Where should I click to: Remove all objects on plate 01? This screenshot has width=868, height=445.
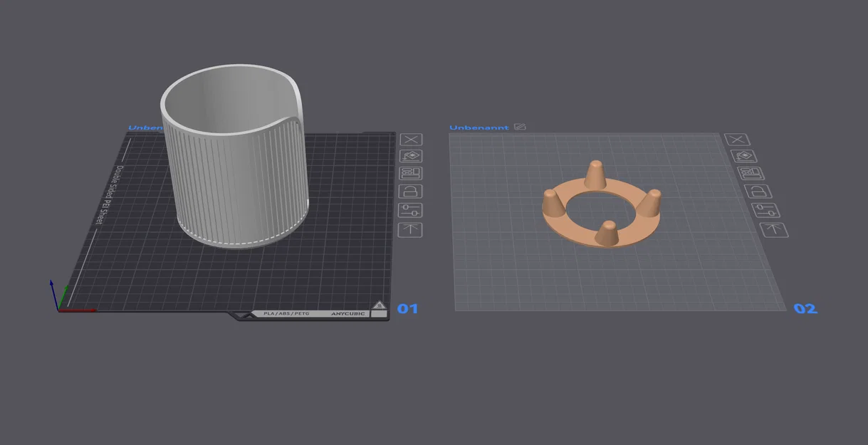(411, 140)
